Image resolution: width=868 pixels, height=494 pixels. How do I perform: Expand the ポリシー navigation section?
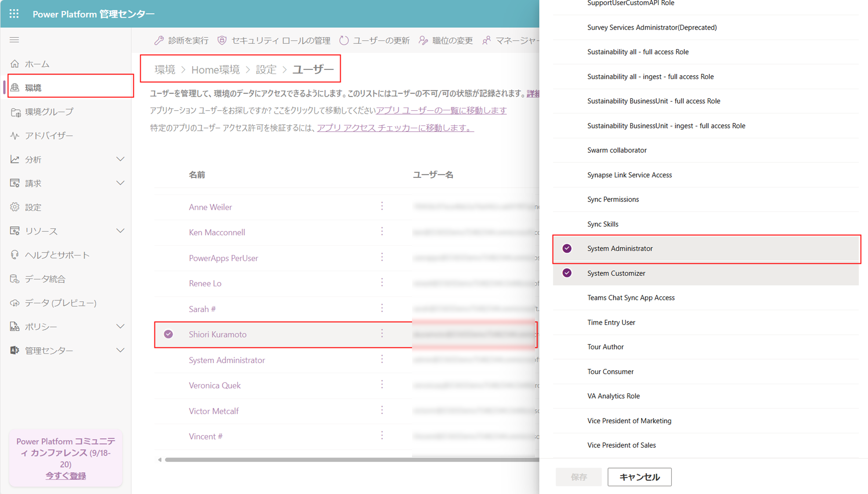click(x=120, y=327)
